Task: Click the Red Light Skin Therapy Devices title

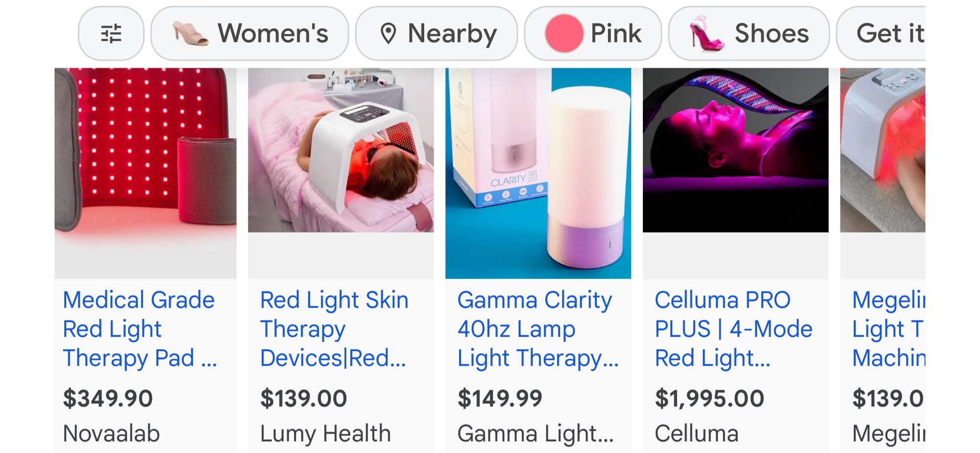Action: 334,328
